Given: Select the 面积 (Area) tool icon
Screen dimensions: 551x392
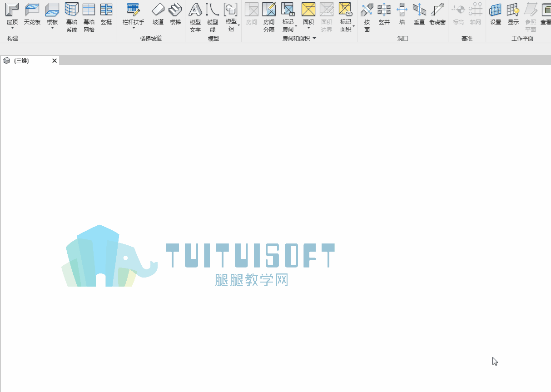Looking at the screenshot, I should click(308, 9).
